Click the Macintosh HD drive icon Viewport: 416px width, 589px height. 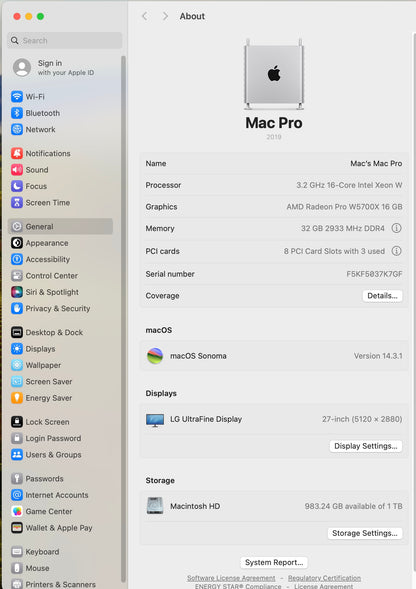[x=155, y=506]
